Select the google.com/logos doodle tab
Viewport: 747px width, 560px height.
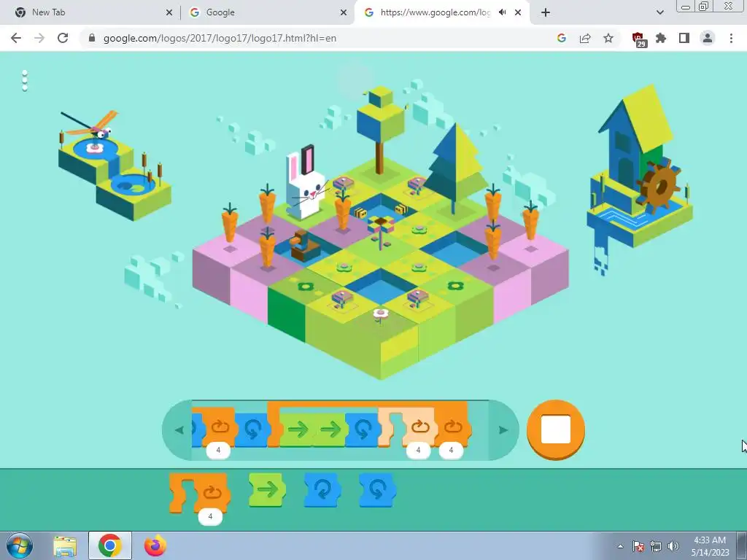(x=436, y=12)
